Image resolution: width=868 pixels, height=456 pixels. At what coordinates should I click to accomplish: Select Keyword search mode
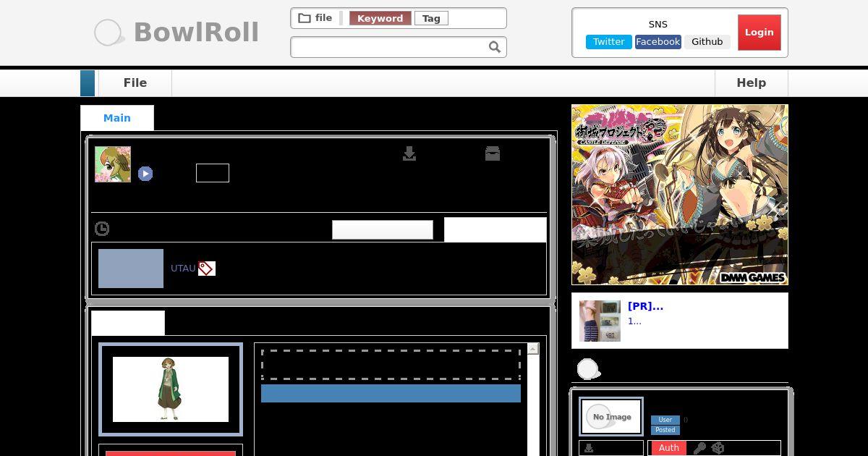380,18
